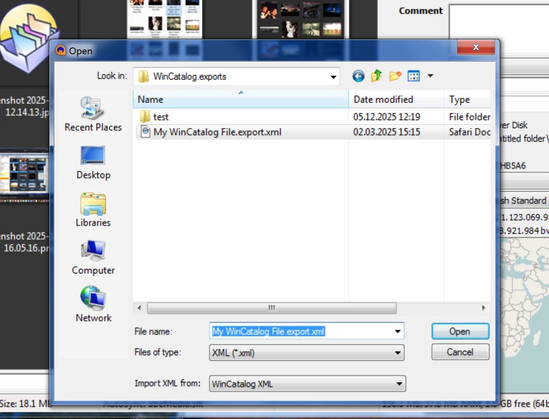Click the world map in background
This screenshot has height=419, width=549.
pyautogui.click(x=524, y=315)
